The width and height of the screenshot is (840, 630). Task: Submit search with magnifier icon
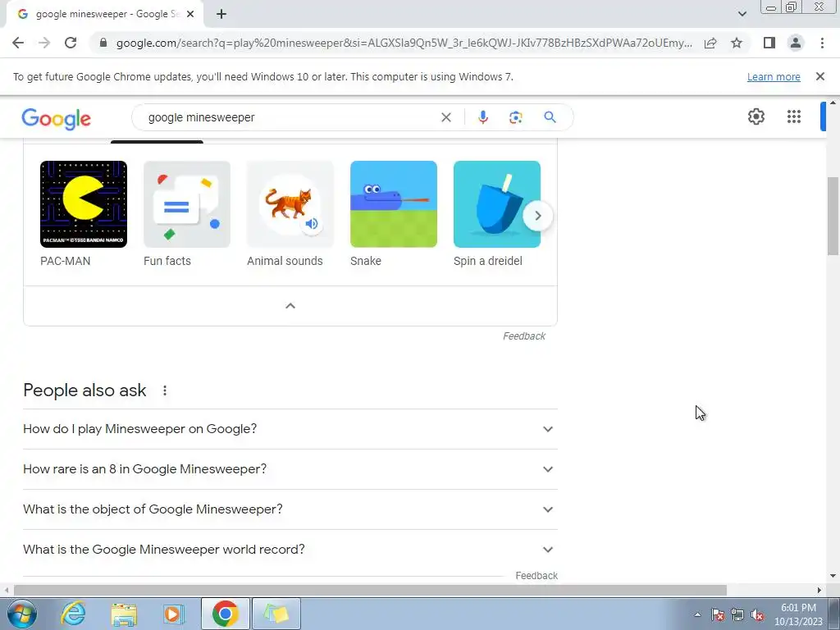(550, 117)
